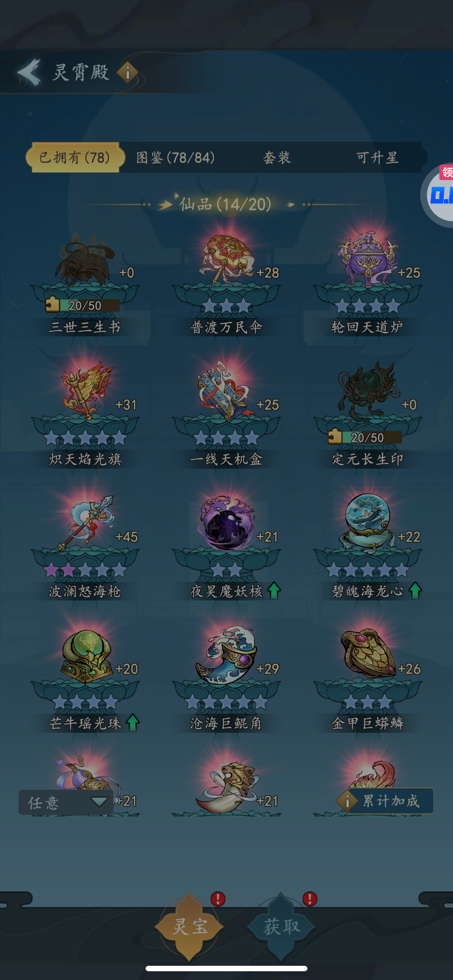Image resolution: width=453 pixels, height=980 pixels.
Task: Switch to the 套装 tab
Action: 277,157
